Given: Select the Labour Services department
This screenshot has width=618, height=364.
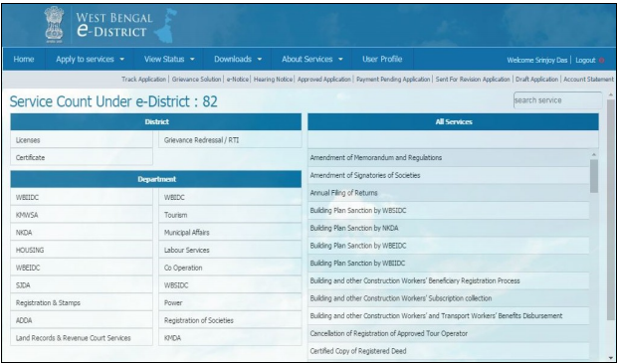Looking at the screenshot, I should tap(230, 251).
